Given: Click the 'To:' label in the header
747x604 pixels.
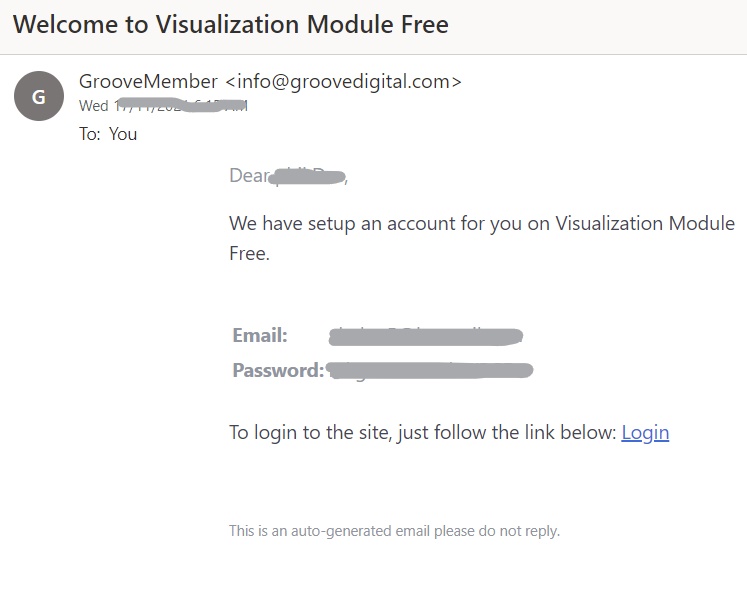Looking at the screenshot, I should tap(90, 134).
